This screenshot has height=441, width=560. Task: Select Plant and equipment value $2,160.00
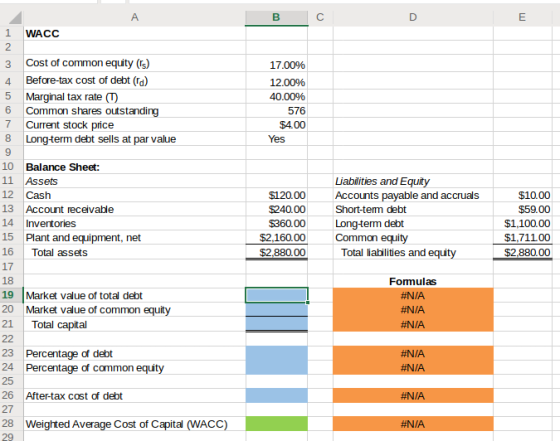point(276,237)
